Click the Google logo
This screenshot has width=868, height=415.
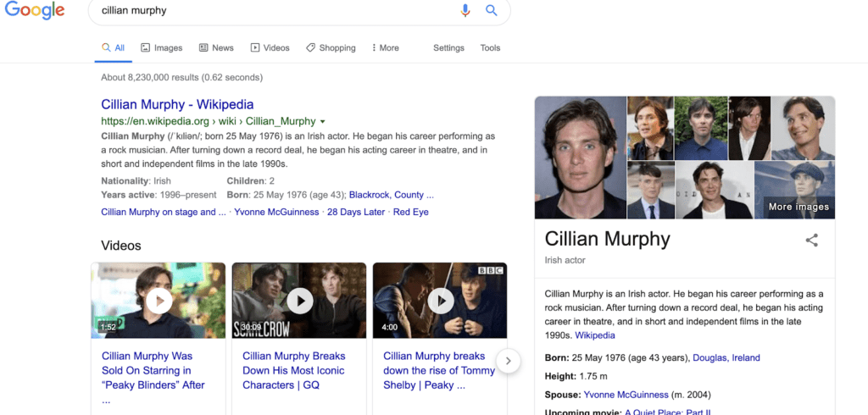pyautogui.click(x=34, y=10)
